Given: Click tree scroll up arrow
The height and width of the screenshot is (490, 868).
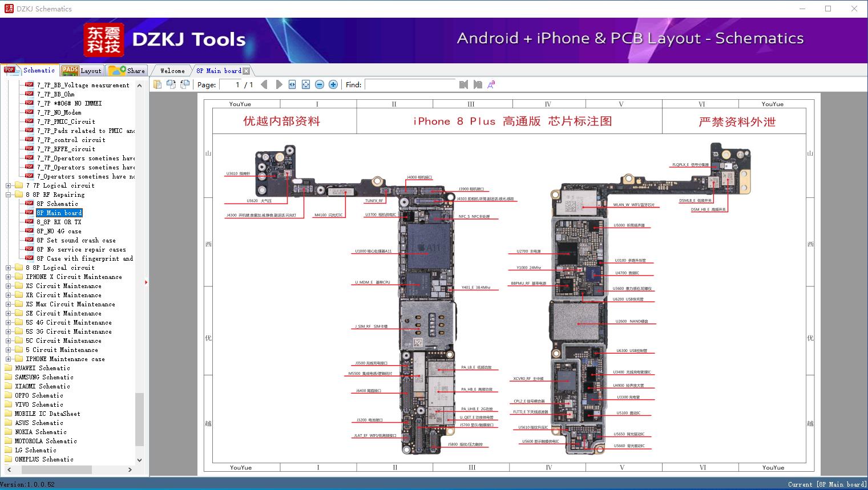Looking at the screenshot, I should coord(140,84).
